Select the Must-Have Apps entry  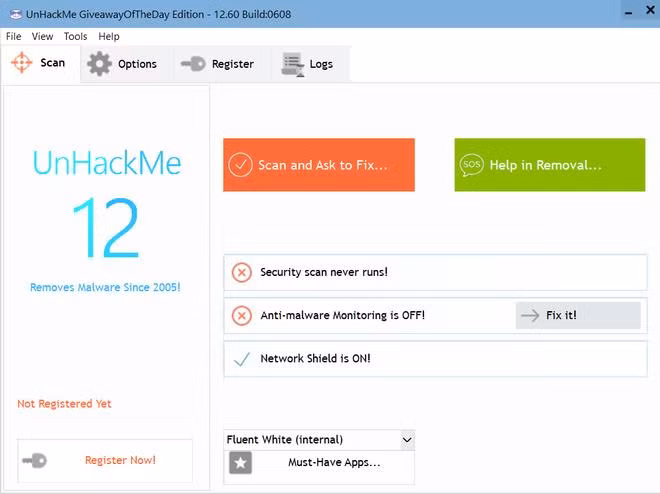[x=334, y=463]
